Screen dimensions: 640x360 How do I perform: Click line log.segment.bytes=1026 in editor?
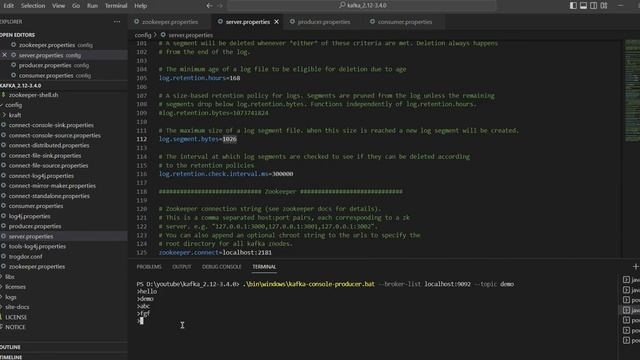198,139
